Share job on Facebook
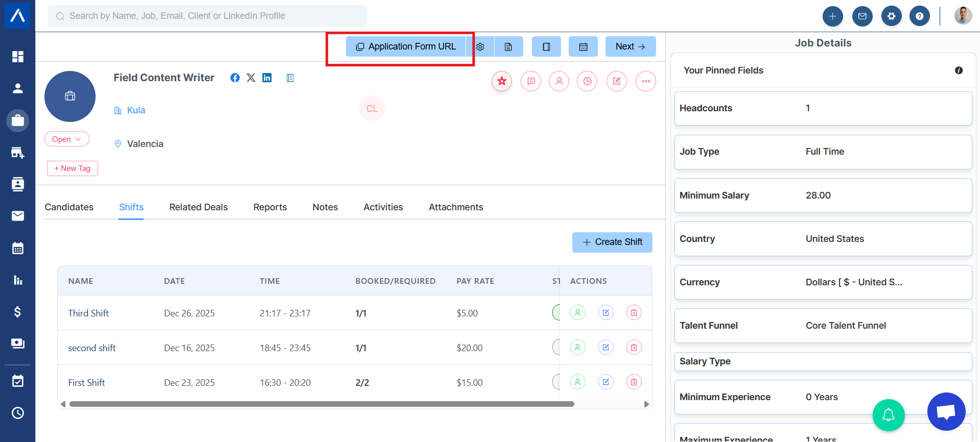The width and height of the screenshot is (980, 442). [x=235, y=78]
